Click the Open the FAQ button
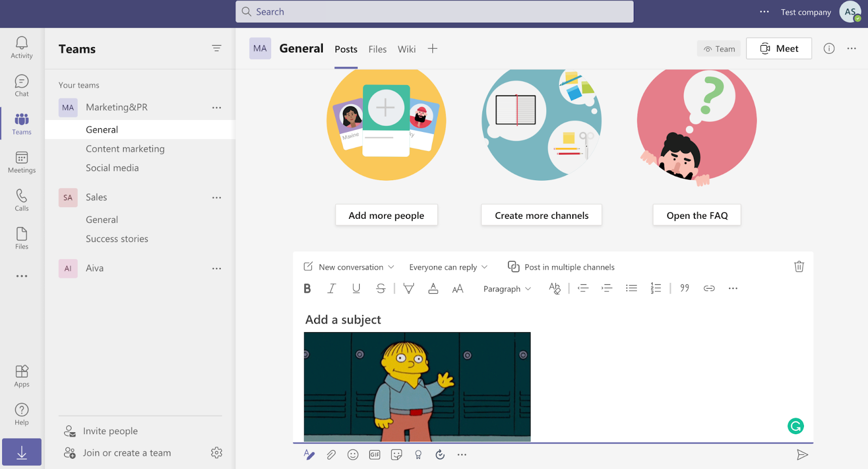The width and height of the screenshot is (868, 469). click(697, 216)
